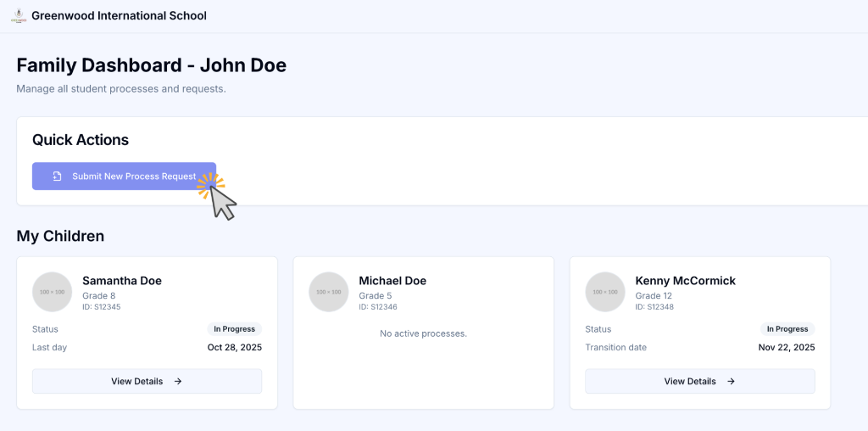Select the Samantha Doe name heading
The height and width of the screenshot is (431, 868).
pyautogui.click(x=122, y=281)
